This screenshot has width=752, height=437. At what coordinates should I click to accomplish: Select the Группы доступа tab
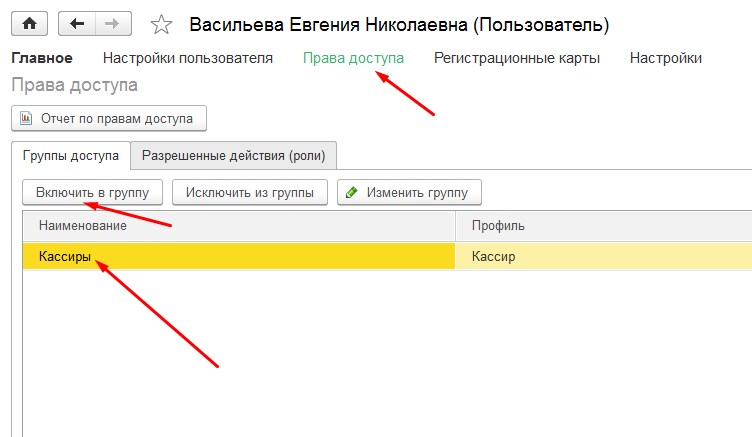click(71, 155)
